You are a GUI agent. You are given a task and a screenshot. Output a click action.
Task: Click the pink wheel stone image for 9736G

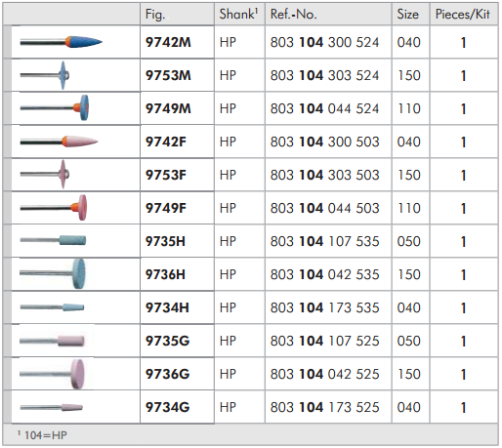pyautogui.click(x=52, y=374)
